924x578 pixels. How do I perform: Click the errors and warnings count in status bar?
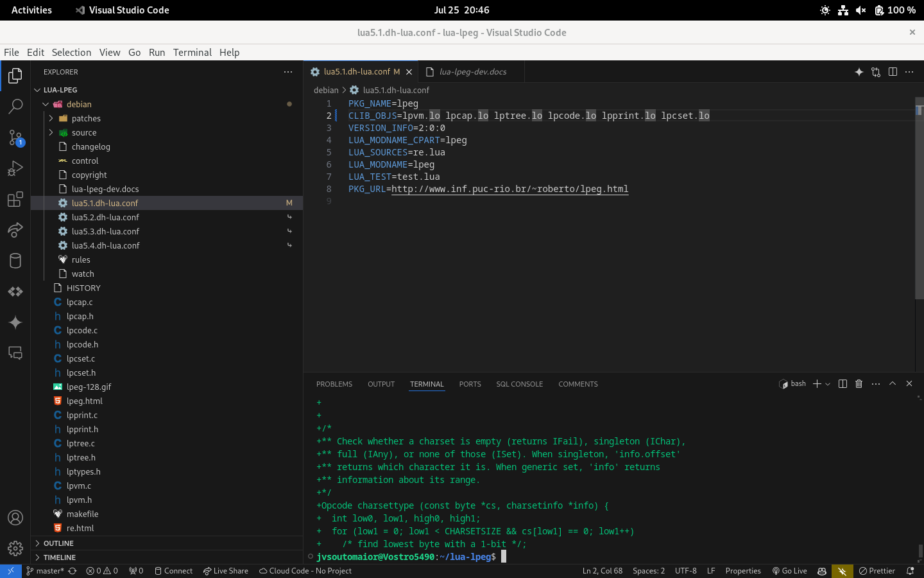102,571
